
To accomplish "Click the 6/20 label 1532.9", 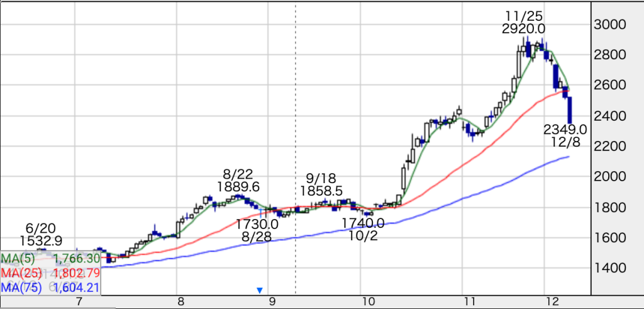I will pos(41,240).
